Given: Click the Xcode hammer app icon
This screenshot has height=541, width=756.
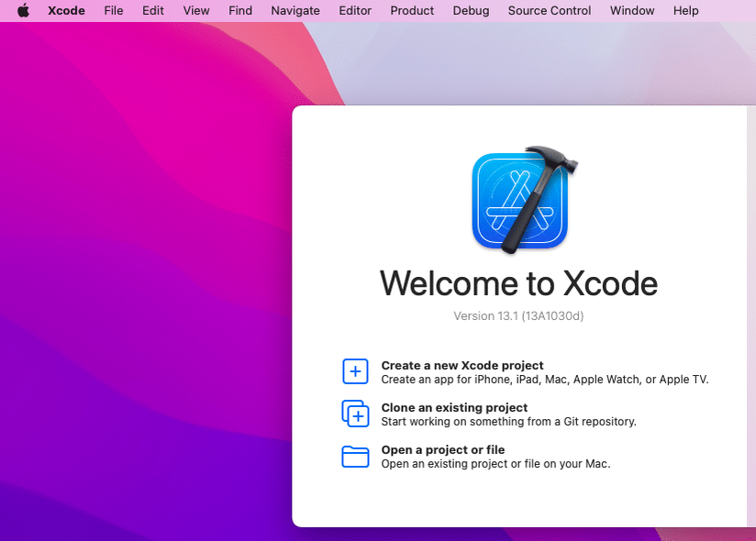Looking at the screenshot, I should (524, 200).
